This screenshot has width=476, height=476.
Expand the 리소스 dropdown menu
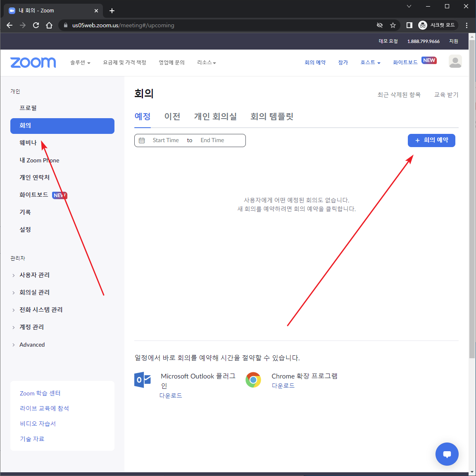[207, 62]
